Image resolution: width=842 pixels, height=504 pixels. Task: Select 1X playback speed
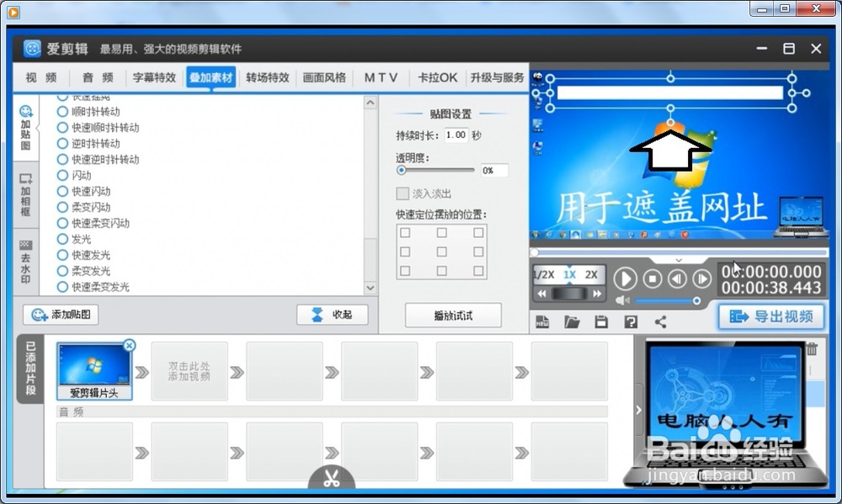[x=569, y=275]
